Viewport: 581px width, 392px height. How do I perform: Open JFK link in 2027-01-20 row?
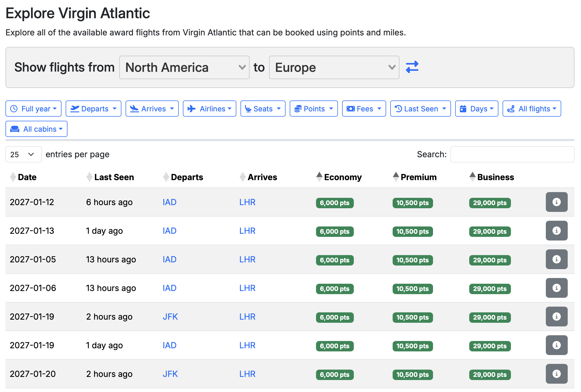click(170, 374)
